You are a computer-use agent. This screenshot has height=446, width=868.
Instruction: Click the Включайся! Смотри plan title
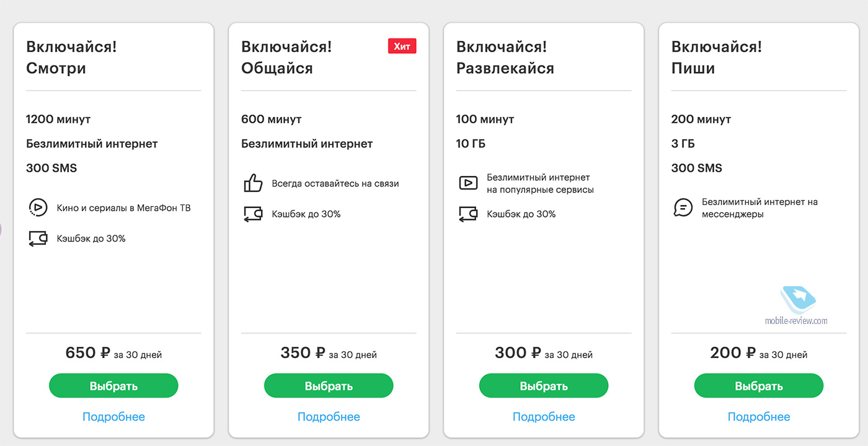(x=71, y=57)
